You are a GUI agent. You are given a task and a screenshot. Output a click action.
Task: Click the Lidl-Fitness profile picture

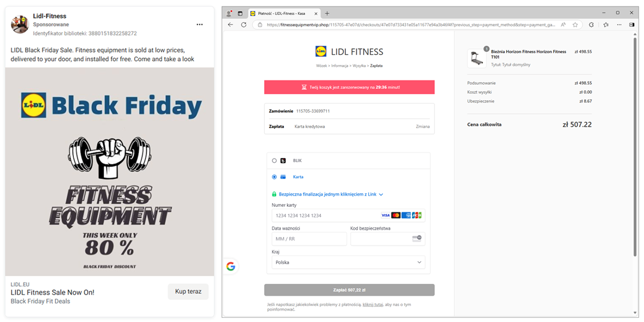tap(20, 24)
